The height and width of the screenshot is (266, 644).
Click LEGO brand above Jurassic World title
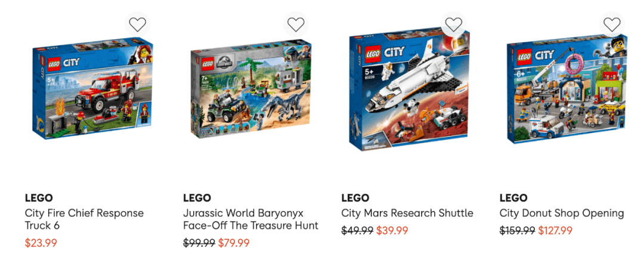click(x=197, y=198)
